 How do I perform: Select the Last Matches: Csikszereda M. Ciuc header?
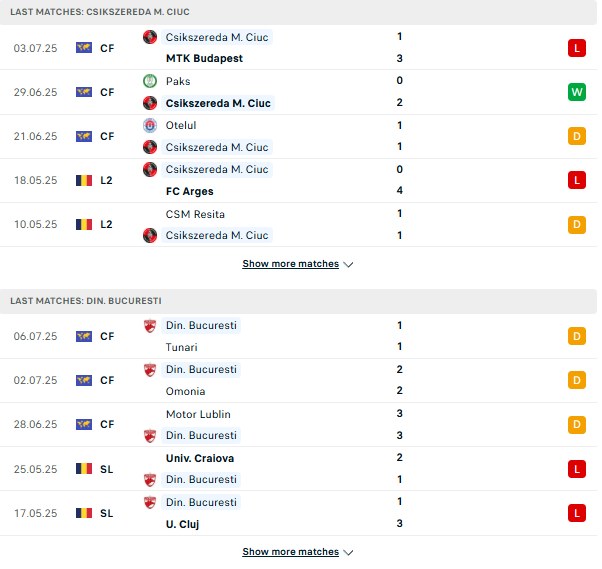coord(298,12)
